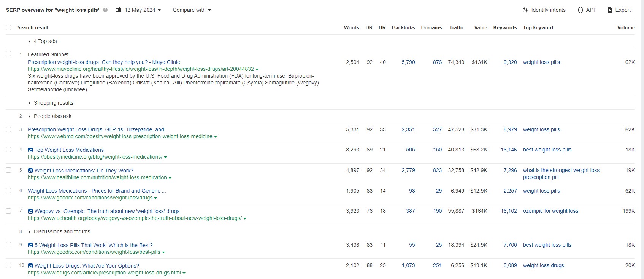Click the Export button

pyautogui.click(x=619, y=10)
